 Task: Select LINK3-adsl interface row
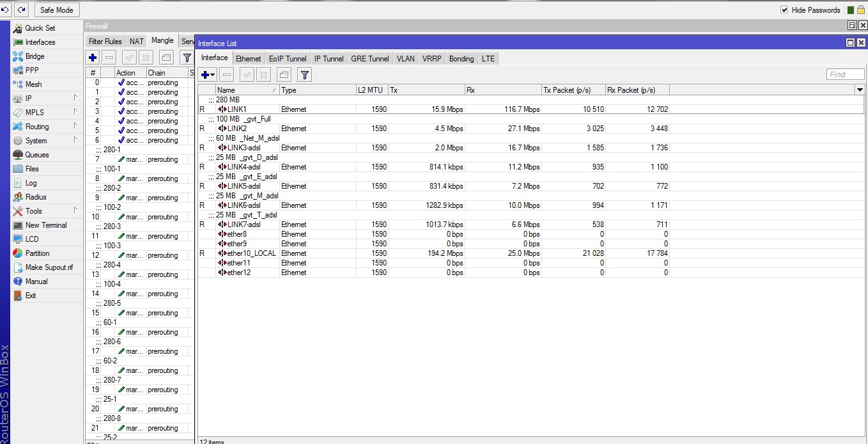tap(531, 148)
